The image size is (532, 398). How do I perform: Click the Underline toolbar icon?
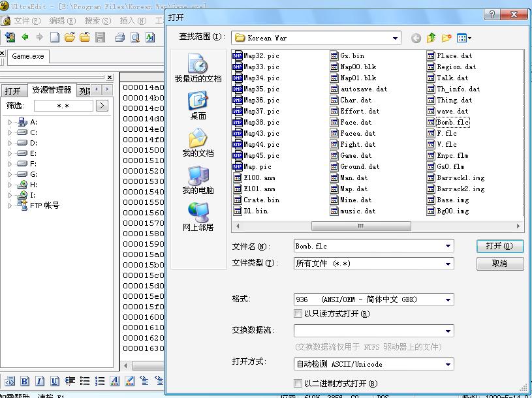pyautogui.click(x=55, y=381)
